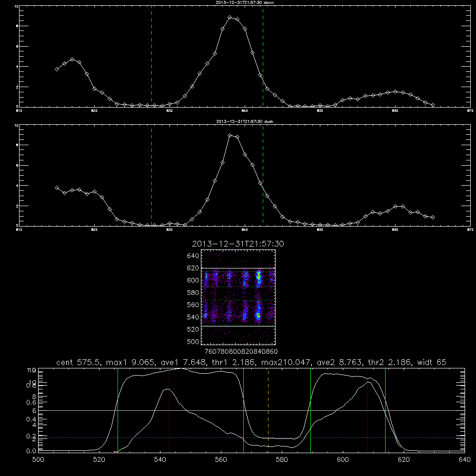Click the left red dotted peak line in bottom plot
476x476 pixels.
click(169, 410)
